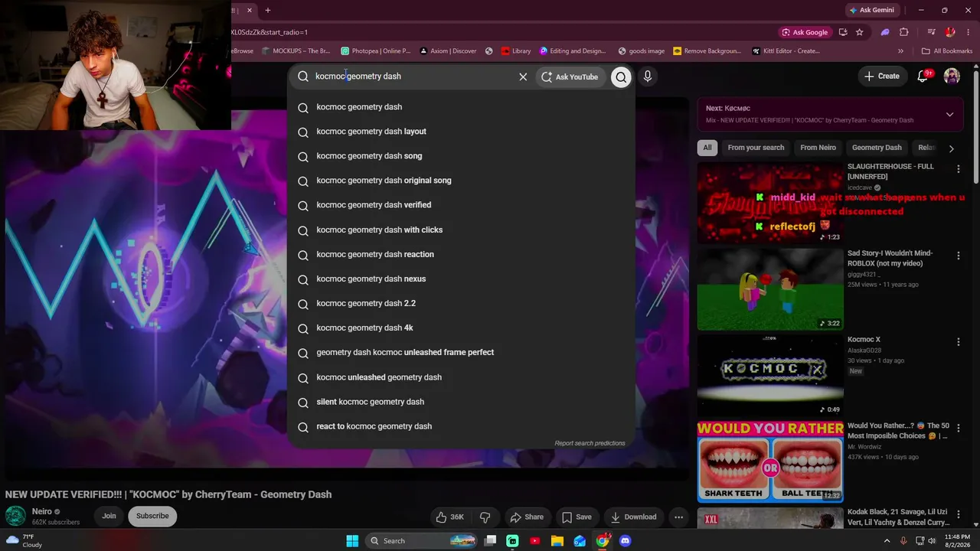
Task: Share the KOCMOC video
Action: pyautogui.click(x=527, y=517)
